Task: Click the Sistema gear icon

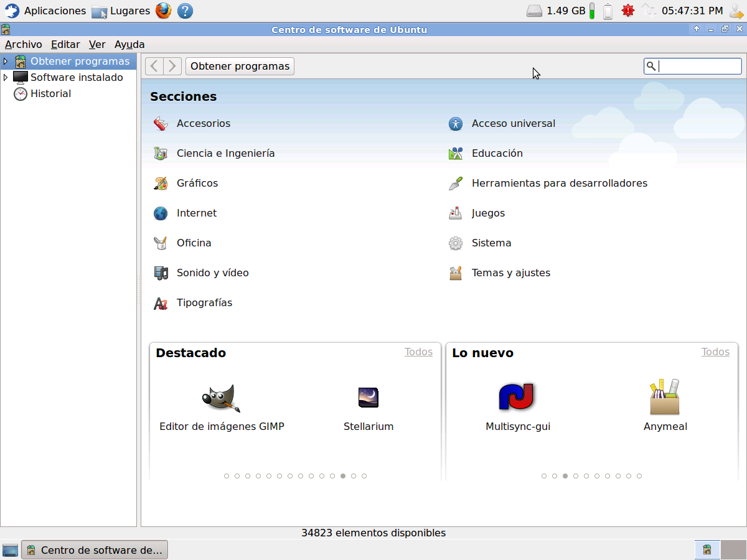Action: (x=456, y=243)
